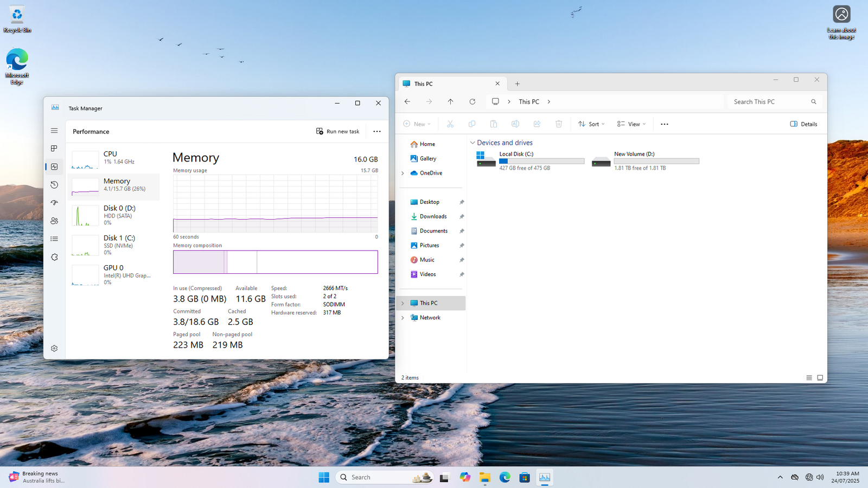The width and height of the screenshot is (868, 488).
Task: Click the Rename icon in File Explorer toolbar
Action: click(515, 124)
